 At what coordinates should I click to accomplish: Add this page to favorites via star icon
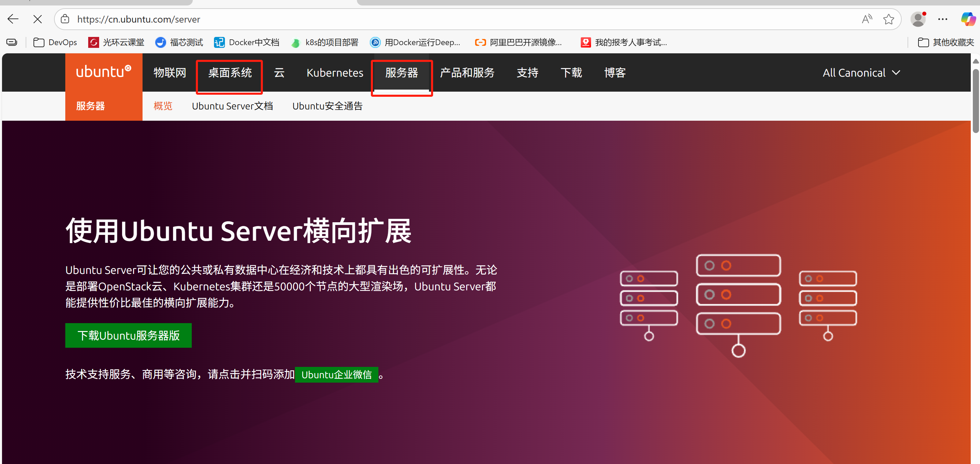889,19
